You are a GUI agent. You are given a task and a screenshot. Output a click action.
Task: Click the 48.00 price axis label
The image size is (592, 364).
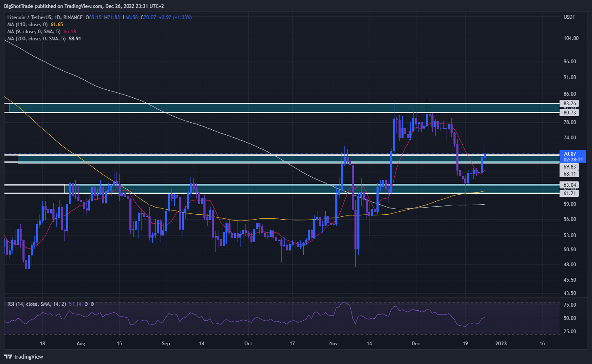pyautogui.click(x=570, y=265)
